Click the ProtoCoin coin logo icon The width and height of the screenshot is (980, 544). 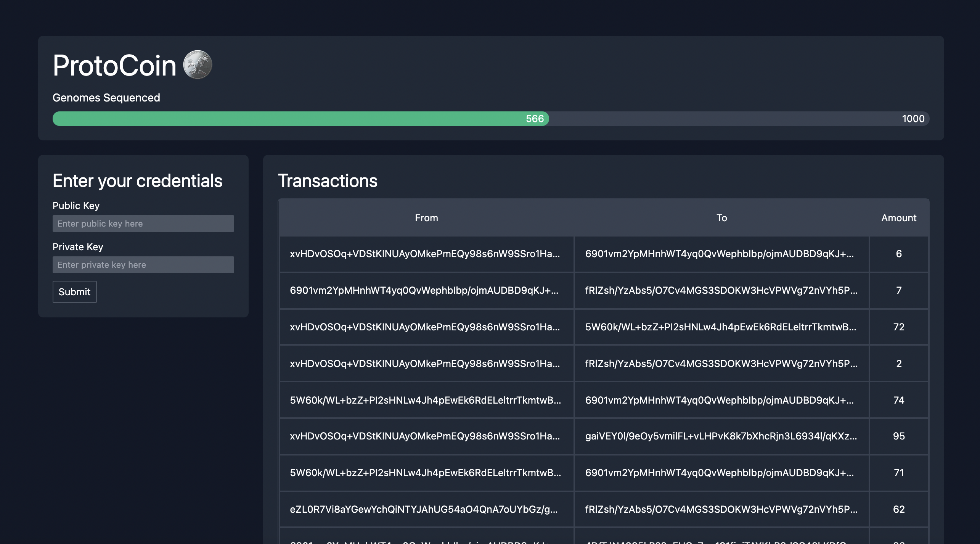[x=198, y=65]
